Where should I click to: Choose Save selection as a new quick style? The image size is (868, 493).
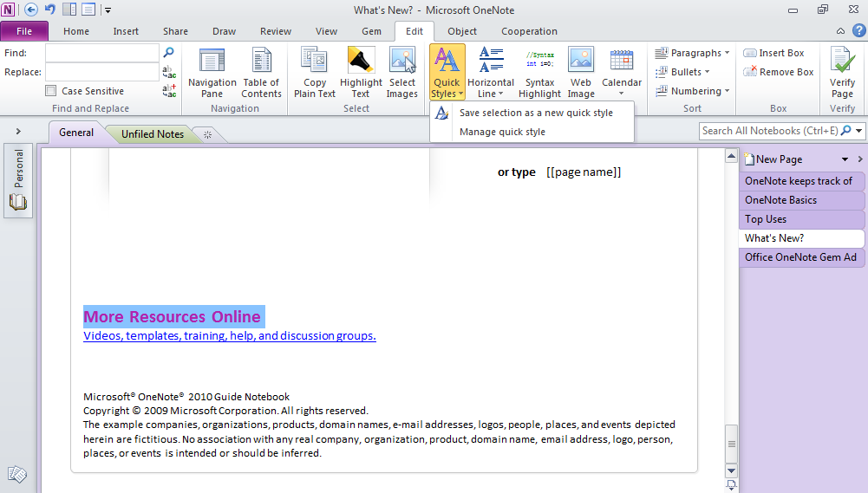[x=532, y=113]
